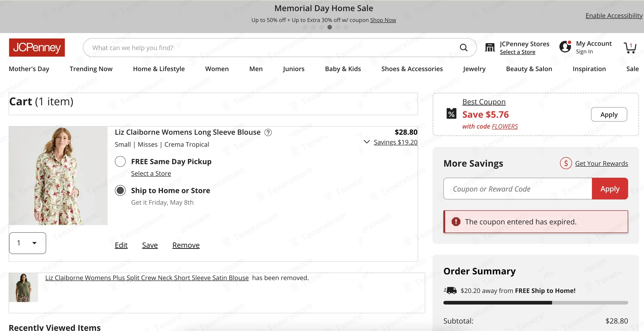Viewport: 644px width, 331px height.
Task: Click Enable Accessibility link
Action: coord(614,15)
